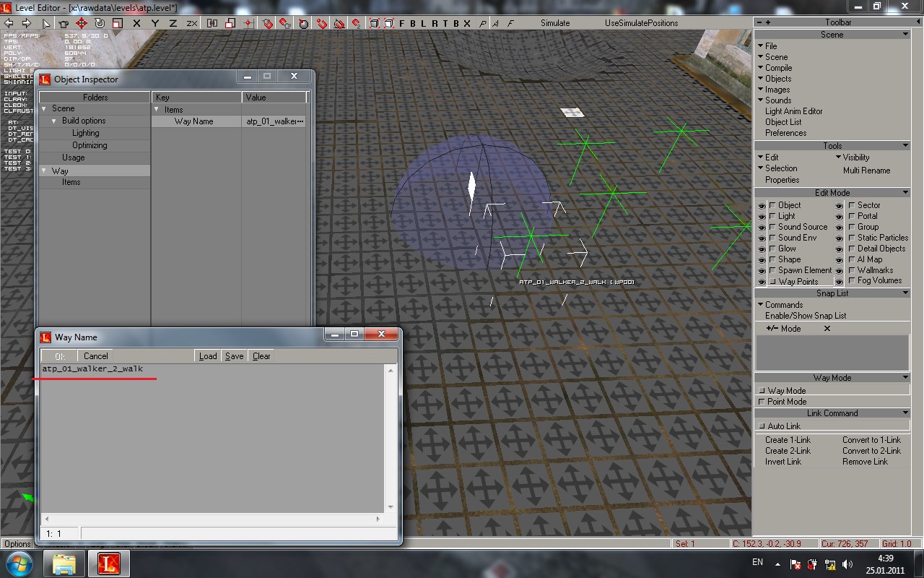Hide Sound Source objects via eye icon
The width and height of the screenshot is (924, 578).
pyautogui.click(x=762, y=227)
